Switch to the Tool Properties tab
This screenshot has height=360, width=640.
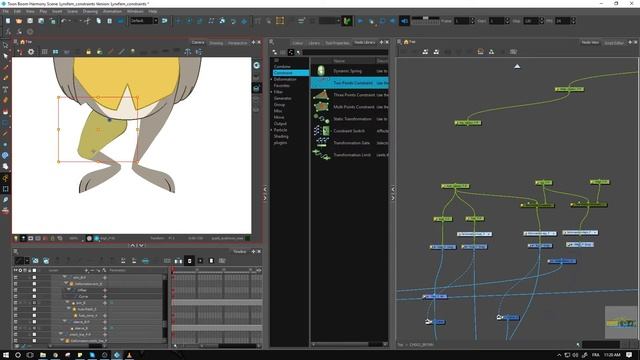(x=337, y=43)
